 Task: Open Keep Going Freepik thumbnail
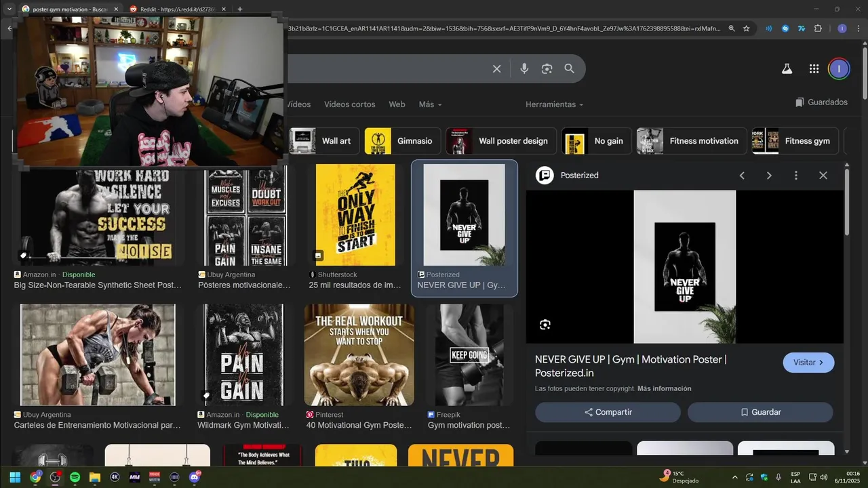point(469,355)
